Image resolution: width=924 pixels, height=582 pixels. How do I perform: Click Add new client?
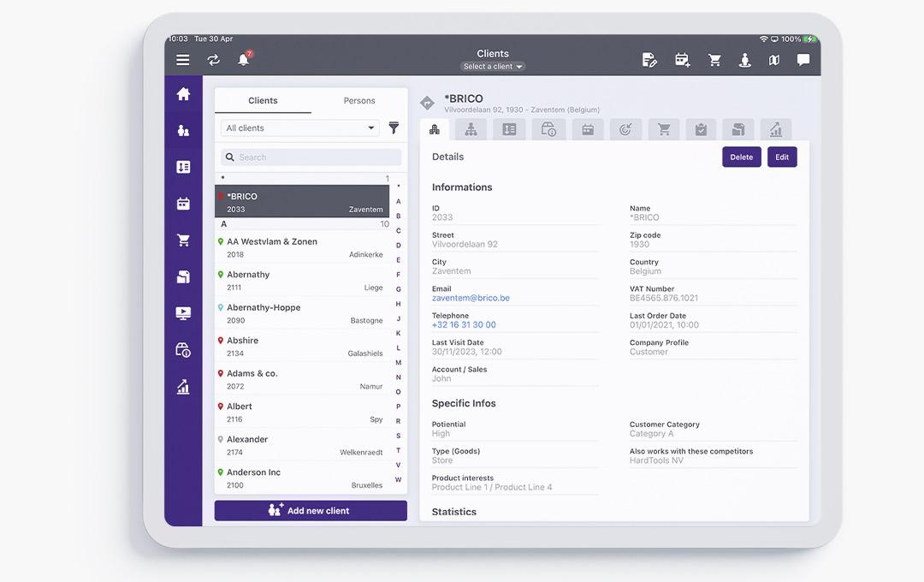(x=311, y=510)
